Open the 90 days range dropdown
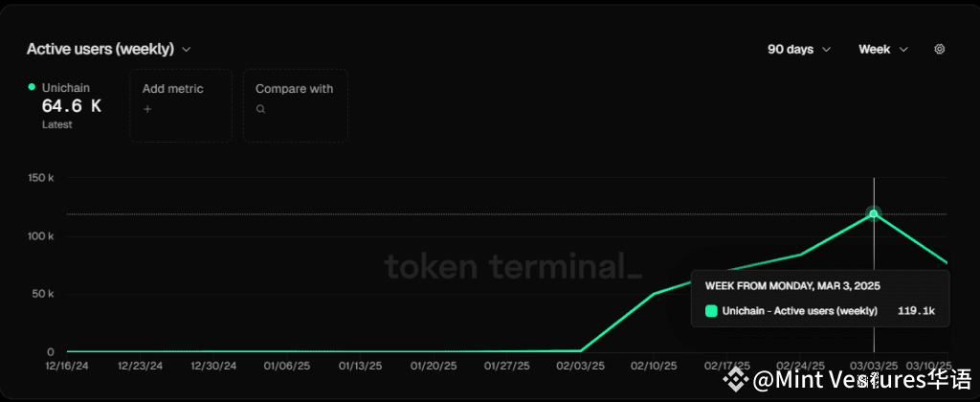 pos(799,49)
